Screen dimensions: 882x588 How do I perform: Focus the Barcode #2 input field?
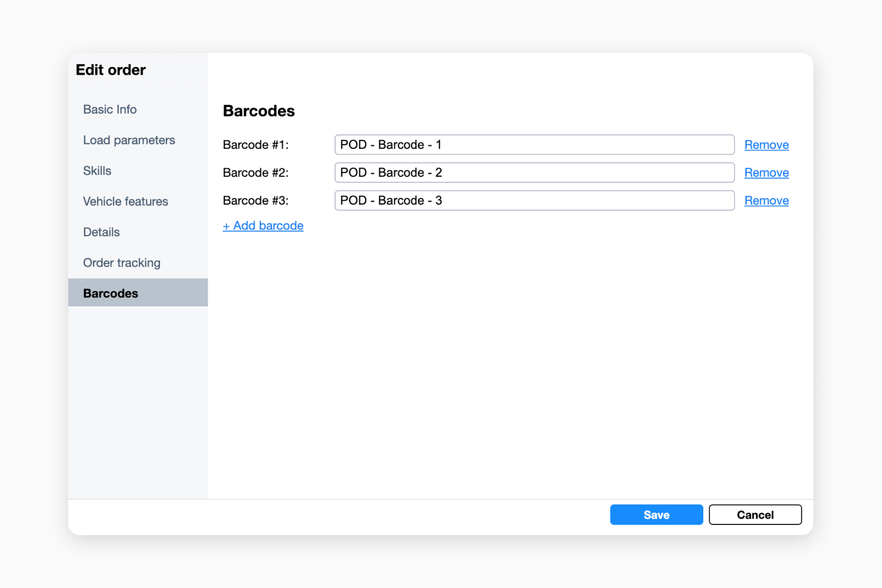click(534, 173)
